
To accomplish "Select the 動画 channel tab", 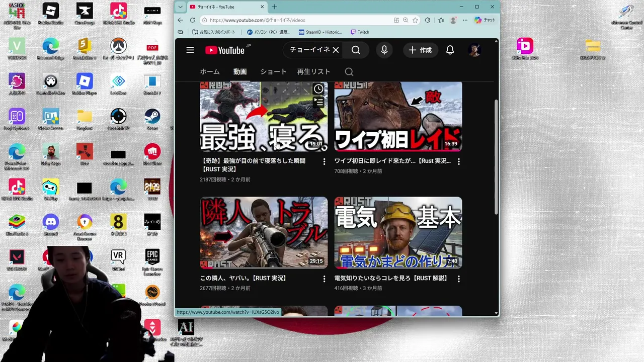I will point(240,72).
